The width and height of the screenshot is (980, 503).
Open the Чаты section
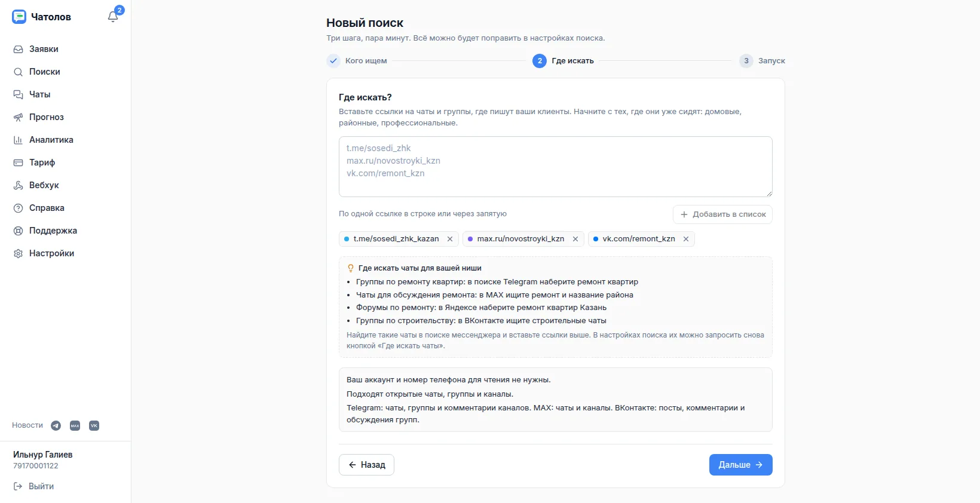tap(66, 94)
